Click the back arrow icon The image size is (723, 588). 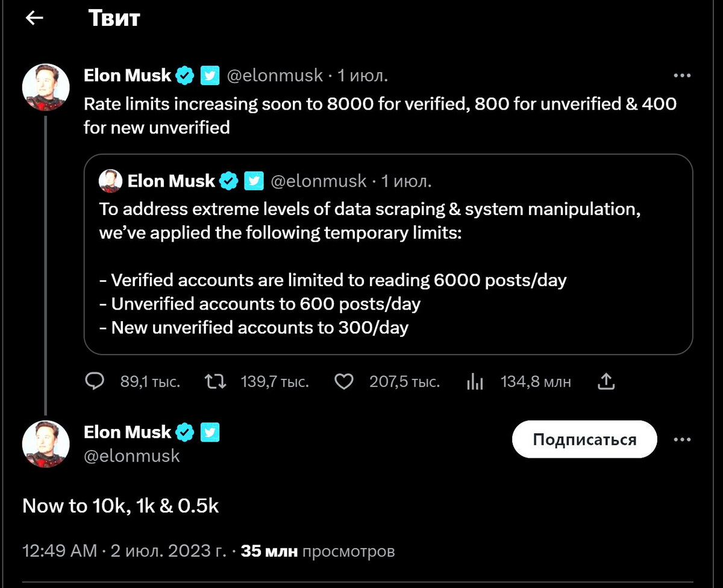(x=34, y=18)
